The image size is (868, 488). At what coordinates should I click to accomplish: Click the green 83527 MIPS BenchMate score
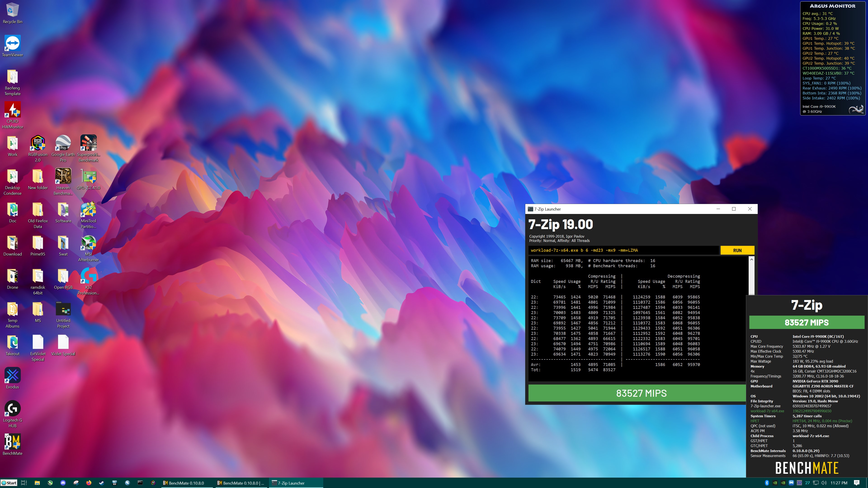pos(807,322)
